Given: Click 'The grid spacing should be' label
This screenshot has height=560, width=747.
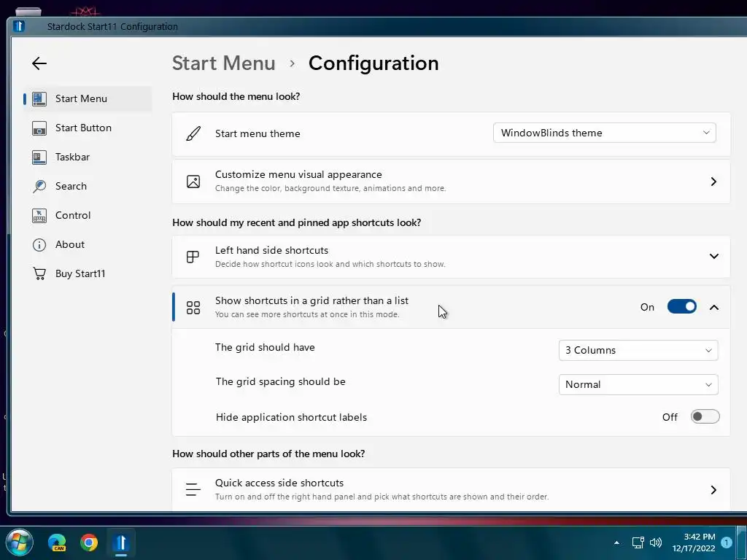Looking at the screenshot, I should 280,382.
